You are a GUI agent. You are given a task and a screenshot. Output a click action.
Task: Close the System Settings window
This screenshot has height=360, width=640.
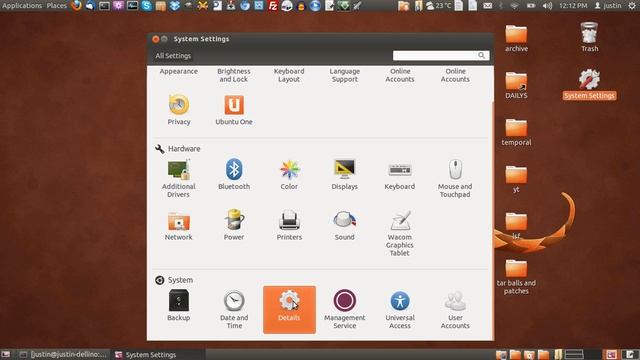(x=156, y=39)
